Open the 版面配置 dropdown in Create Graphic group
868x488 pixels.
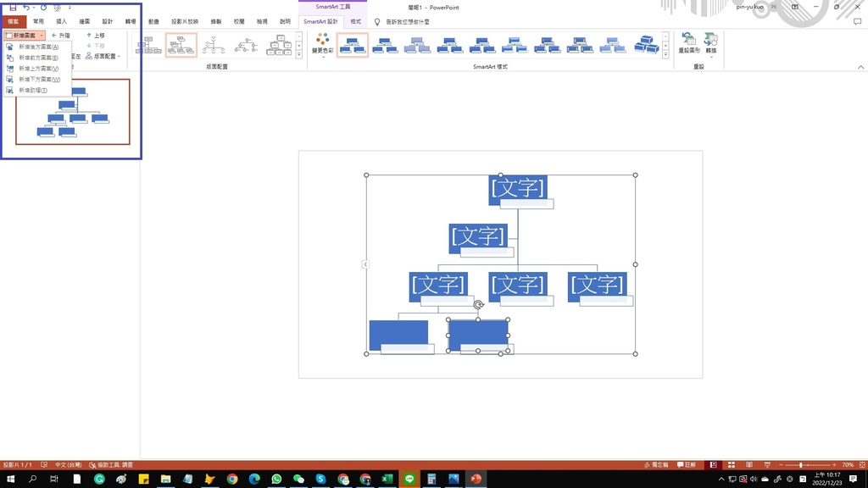tap(103, 57)
